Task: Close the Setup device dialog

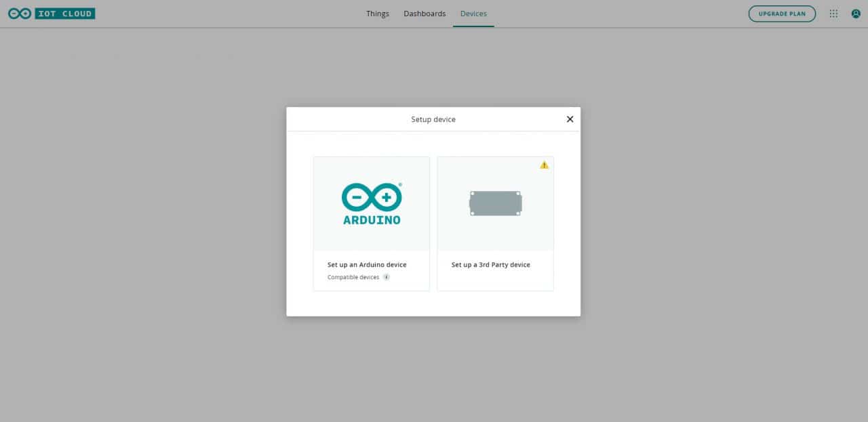Action: (x=570, y=119)
